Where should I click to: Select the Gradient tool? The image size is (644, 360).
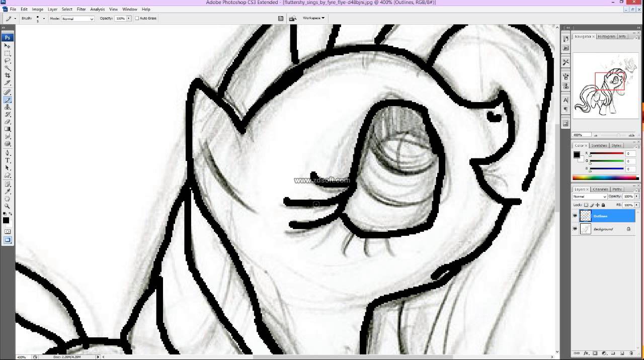[7, 130]
